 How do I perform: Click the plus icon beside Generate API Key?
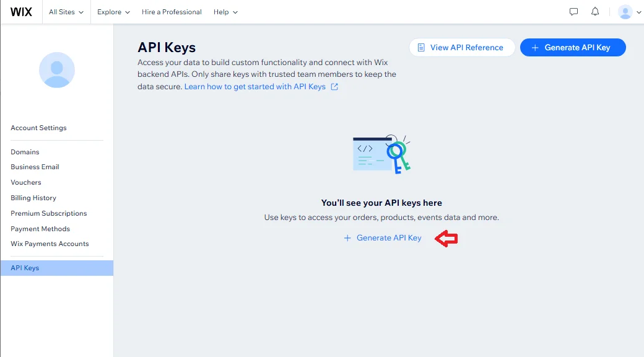[x=347, y=237]
